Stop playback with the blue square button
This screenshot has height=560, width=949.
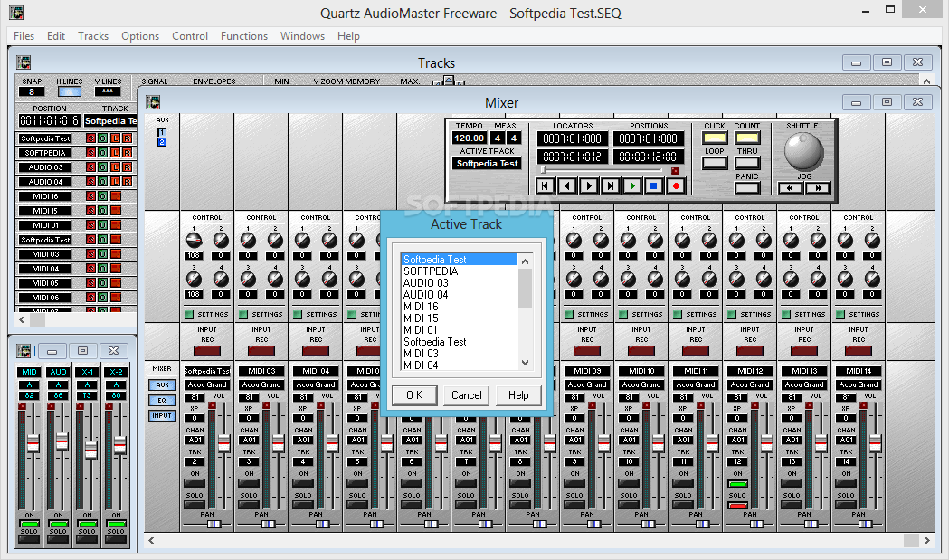pyautogui.click(x=654, y=185)
